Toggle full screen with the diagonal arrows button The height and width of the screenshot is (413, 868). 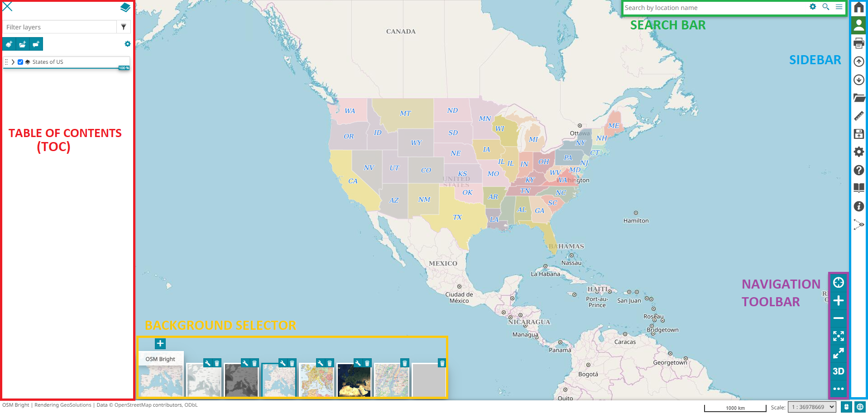pos(838,354)
